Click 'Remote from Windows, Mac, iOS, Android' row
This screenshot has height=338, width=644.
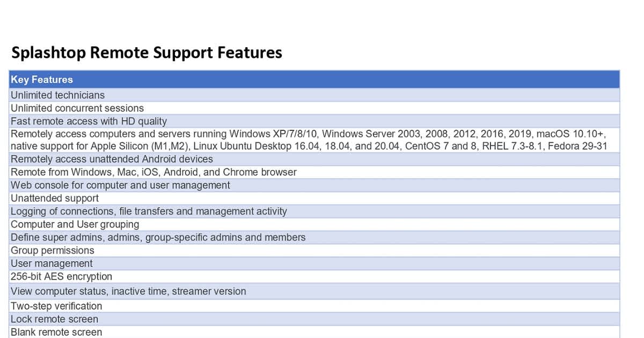point(314,172)
